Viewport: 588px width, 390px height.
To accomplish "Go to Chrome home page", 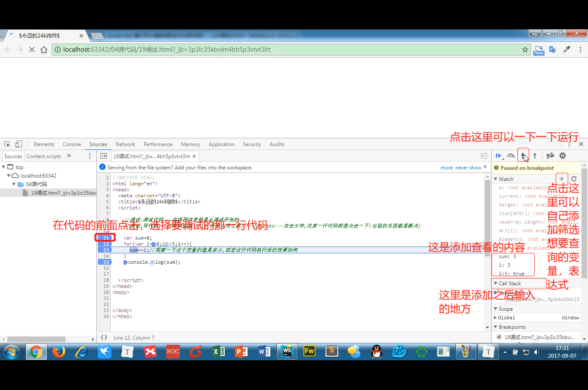I will [x=44, y=50].
